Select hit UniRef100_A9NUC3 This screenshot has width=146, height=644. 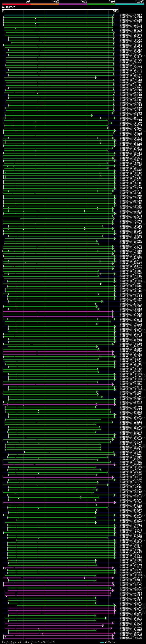click(131, 178)
